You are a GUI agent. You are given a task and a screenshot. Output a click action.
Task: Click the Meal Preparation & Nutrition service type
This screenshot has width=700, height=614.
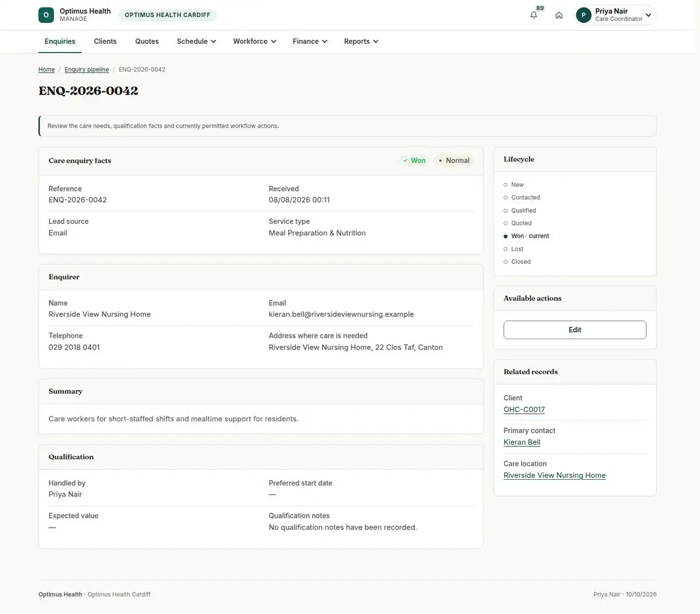pos(317,233)
